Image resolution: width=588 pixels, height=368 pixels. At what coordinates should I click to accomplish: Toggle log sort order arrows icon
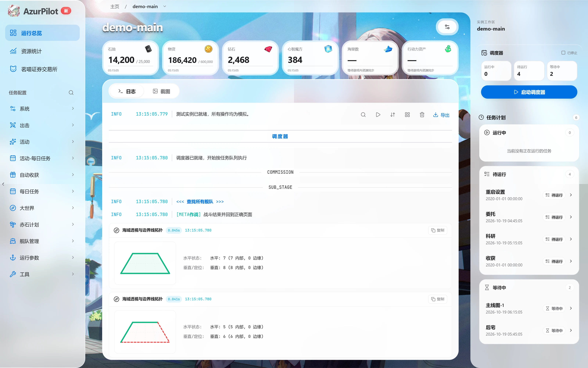(393, 115)
